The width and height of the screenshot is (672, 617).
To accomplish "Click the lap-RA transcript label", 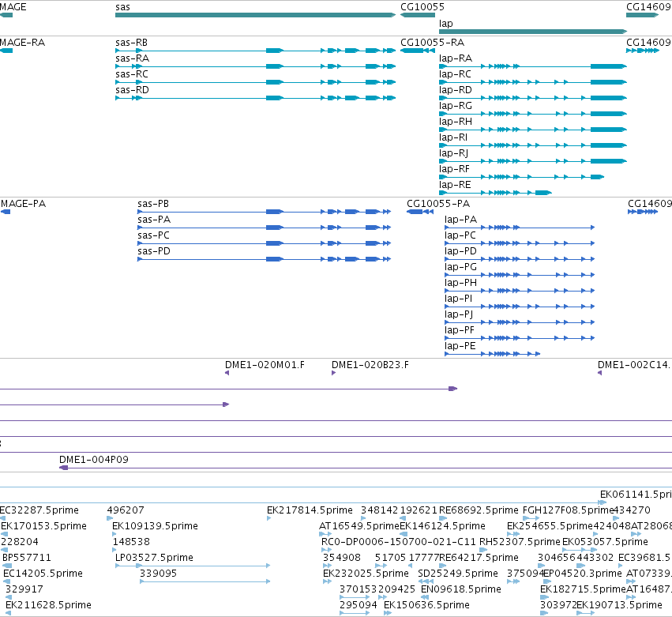I will pyautogui.click(x=456, y=58).
